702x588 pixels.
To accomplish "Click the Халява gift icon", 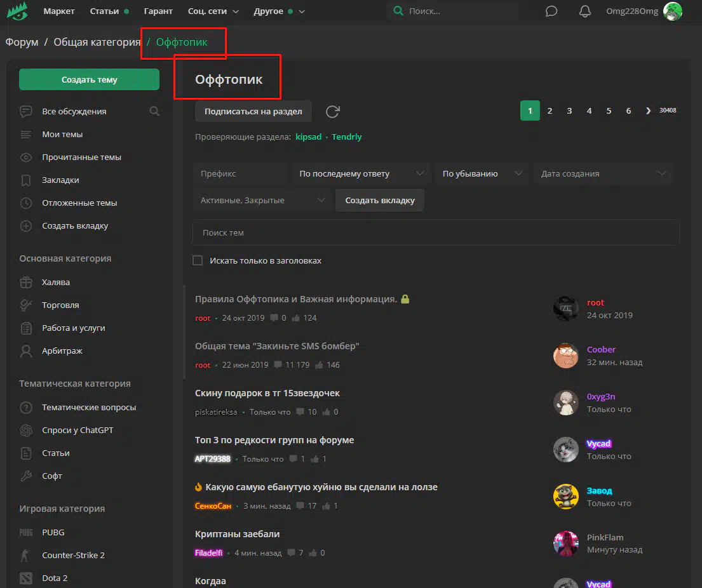I will click(26, 282).
